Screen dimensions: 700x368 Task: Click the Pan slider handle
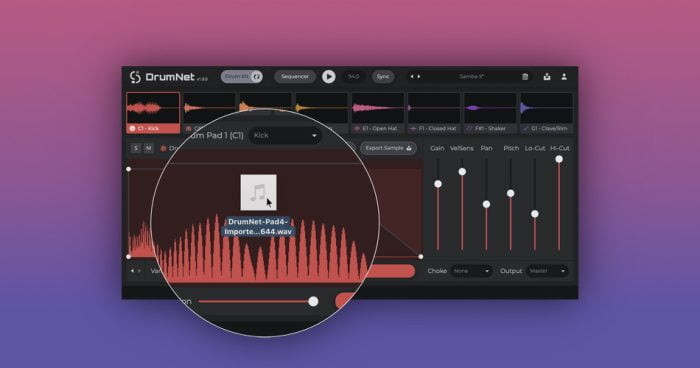[486, 204]
